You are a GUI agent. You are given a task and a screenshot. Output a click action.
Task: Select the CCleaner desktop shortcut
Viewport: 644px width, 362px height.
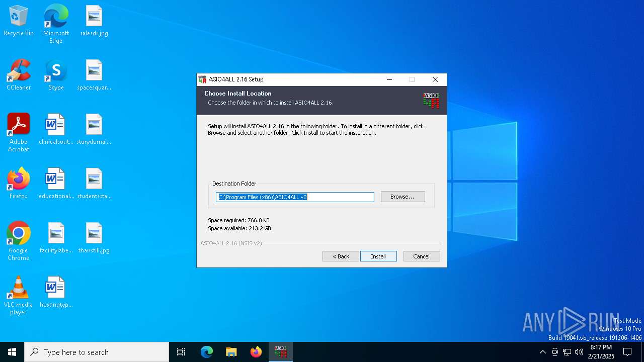coord(19,75)
